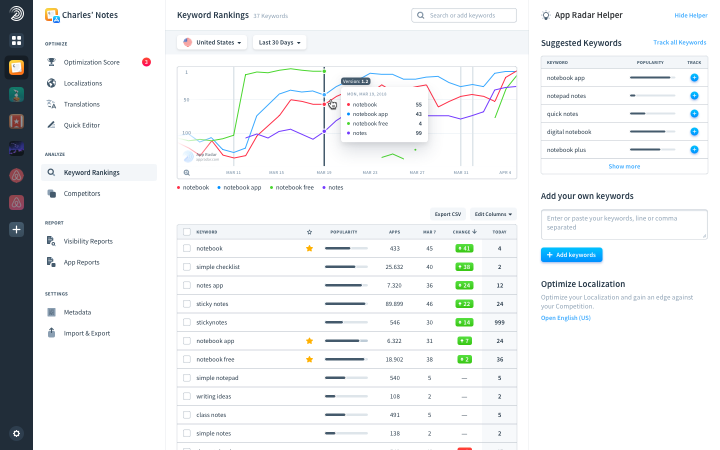Click the popularity bar for 'notebook' keyword
Screen dimensions: 720x450
tap(346, 248)
